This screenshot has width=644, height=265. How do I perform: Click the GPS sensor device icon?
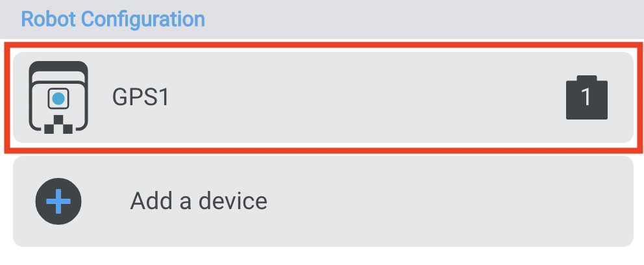(58, 97)
